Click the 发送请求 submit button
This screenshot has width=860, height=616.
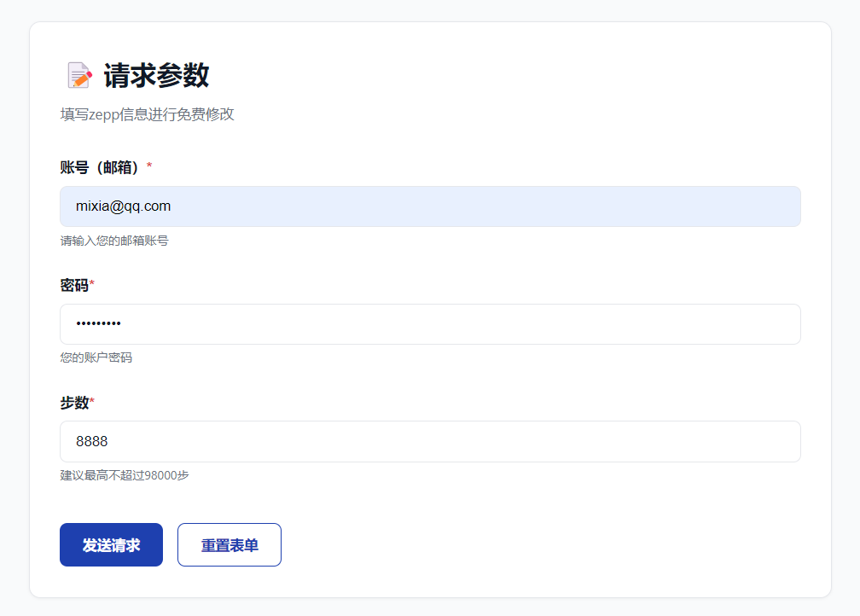(111, 544)
